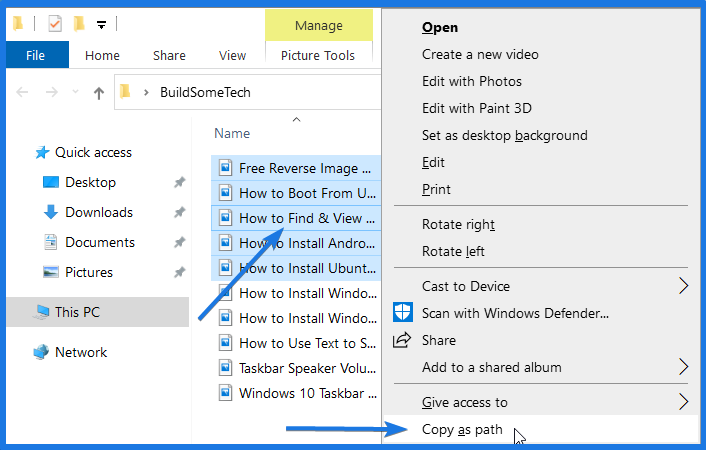Screen dimensions: 706x450
Task: Click image icon of Taskbar Speaker Volu... file
Action: point(225,368)
